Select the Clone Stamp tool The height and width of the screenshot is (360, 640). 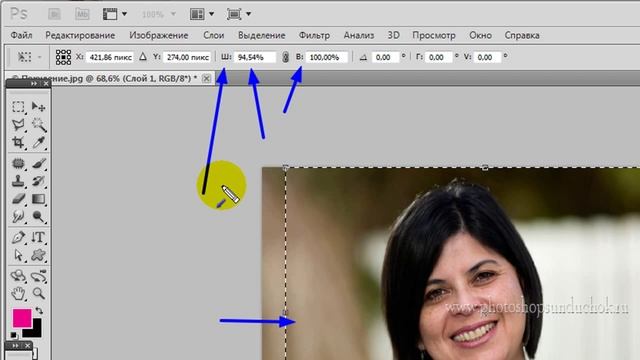click(18, 181)
